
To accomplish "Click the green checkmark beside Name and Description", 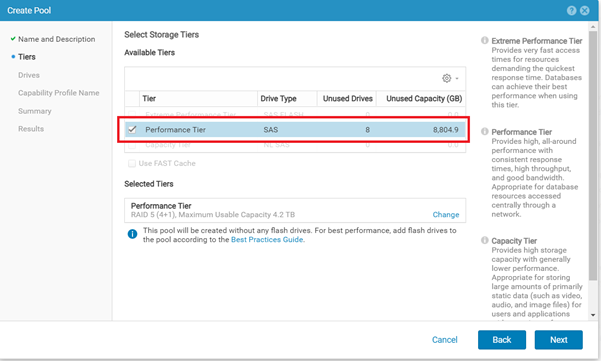I will [13, 39].
